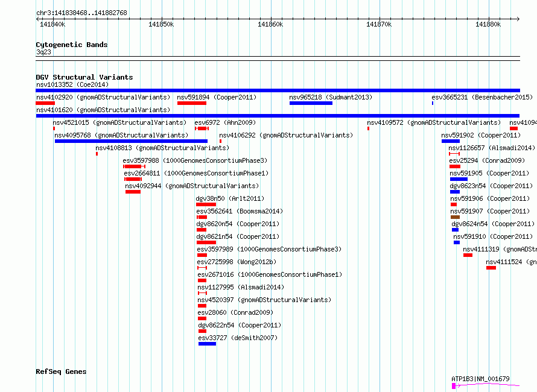This screenshot has height=392, width=537.
Task: Open the nsv4109572 gnomAD variant label
Action: pos(434,122)
